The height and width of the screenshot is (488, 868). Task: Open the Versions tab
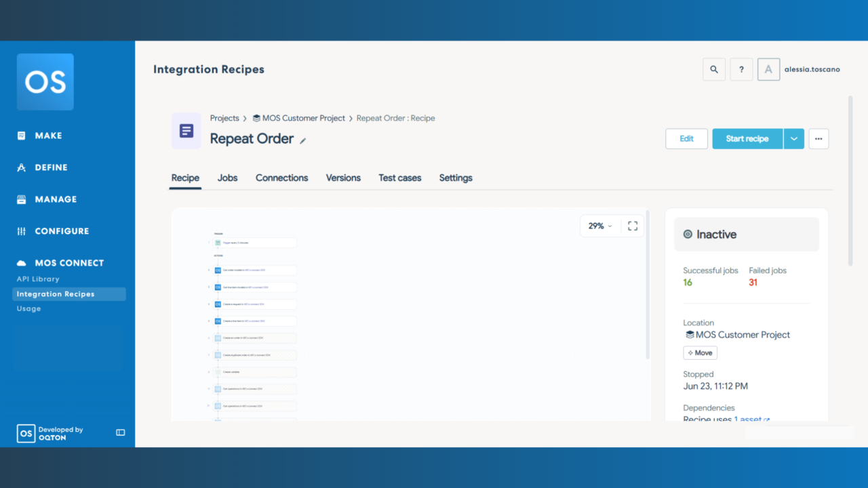pyautogui.click(x=343, y=178)
